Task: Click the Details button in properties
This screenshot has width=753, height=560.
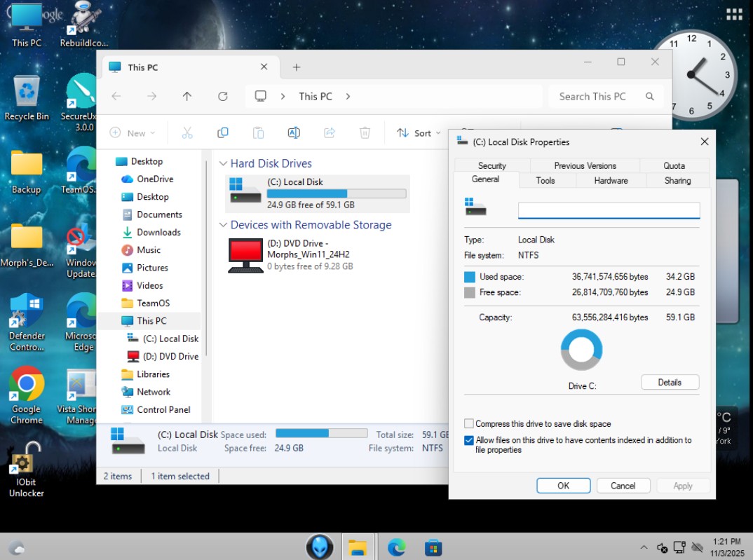Action: pyautogui.click(x=670, y=383)
